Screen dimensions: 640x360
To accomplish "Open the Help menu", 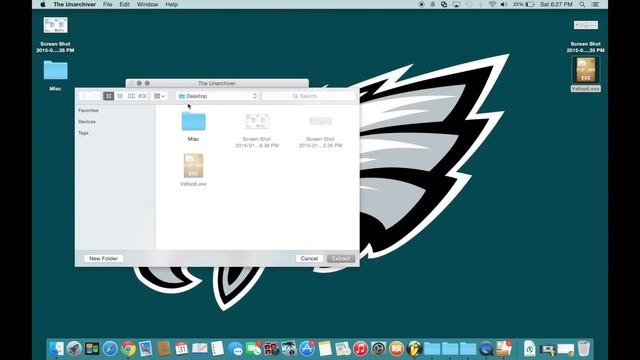I will 171,4.
